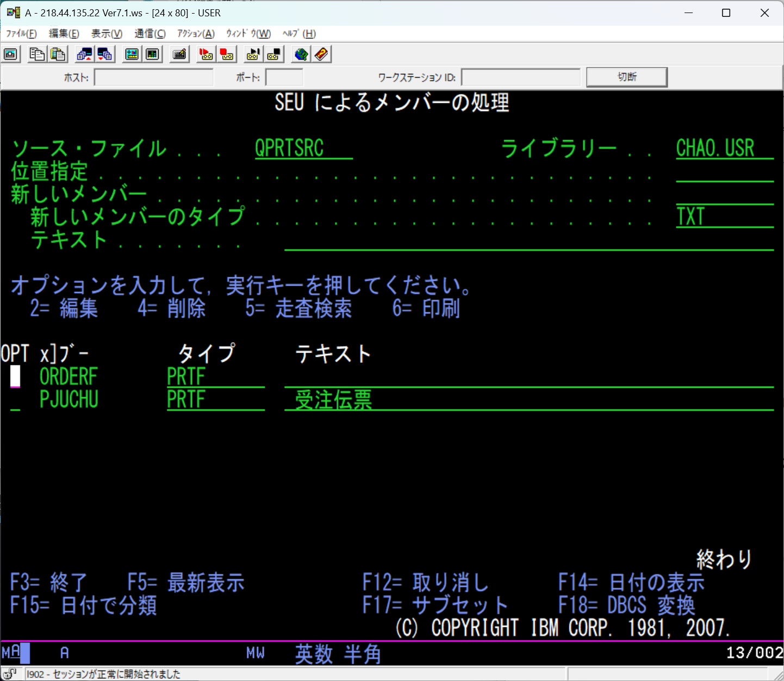Screen dimensions: 784x681
Task: Click the テキスト description entry line
Action: pos(529,239)
